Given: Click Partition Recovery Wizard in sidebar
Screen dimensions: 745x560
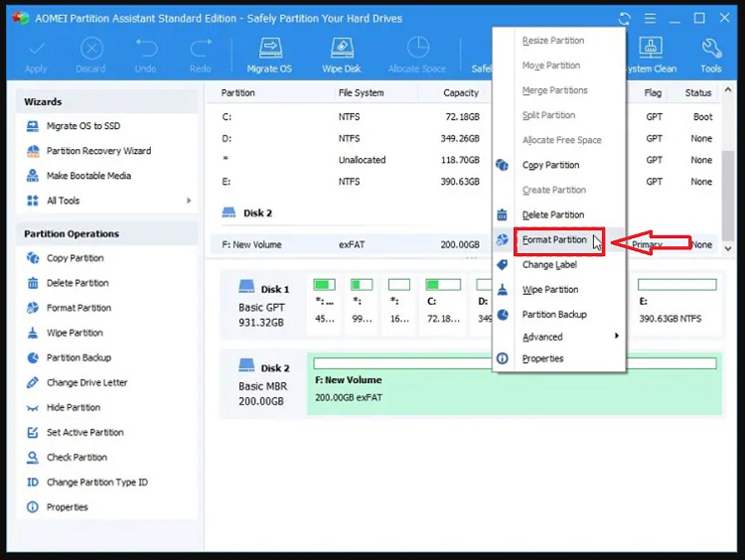Looking at the screenshot, I should 98,151.
